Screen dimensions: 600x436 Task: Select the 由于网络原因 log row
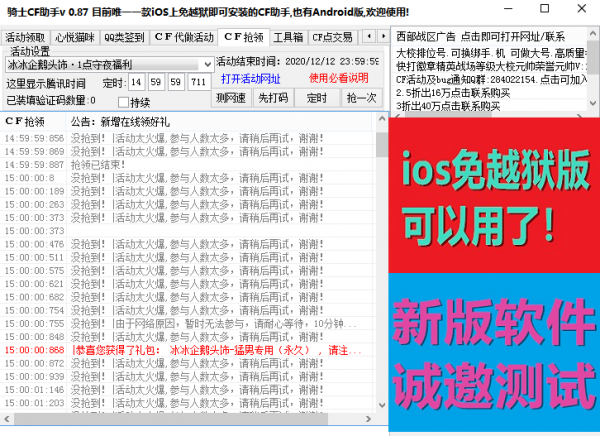[188, 323]
